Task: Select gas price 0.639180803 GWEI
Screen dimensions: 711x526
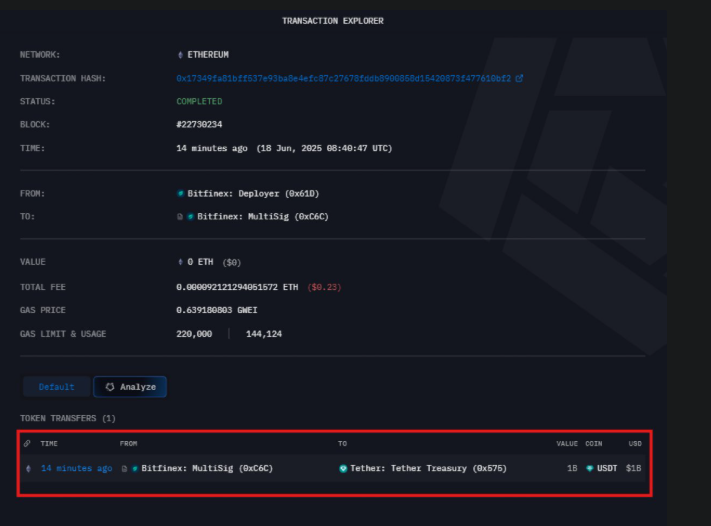Action: coord(217,310)
